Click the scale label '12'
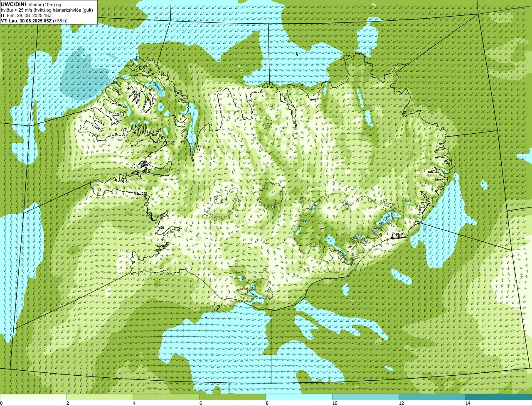 coord(401,403)
